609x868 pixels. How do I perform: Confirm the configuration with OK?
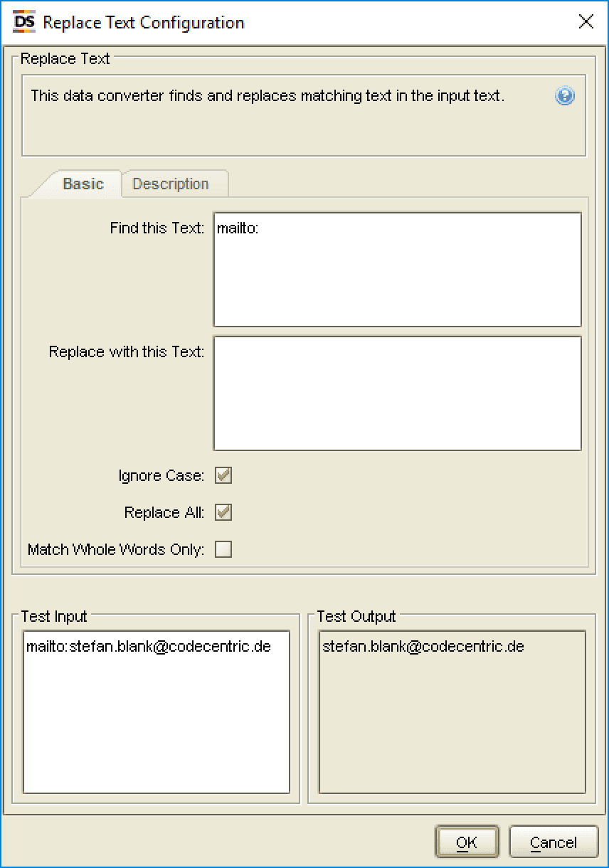[x=467, y=842]
